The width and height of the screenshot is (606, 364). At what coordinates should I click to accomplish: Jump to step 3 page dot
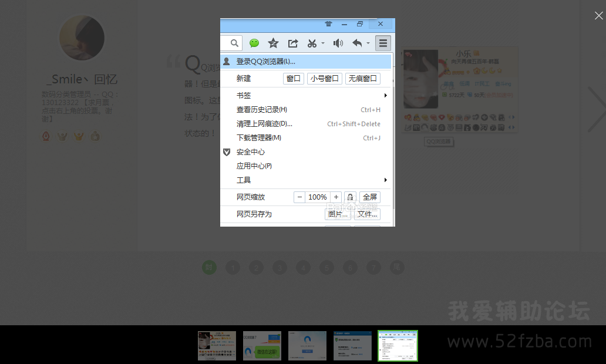tap(280, 267)
